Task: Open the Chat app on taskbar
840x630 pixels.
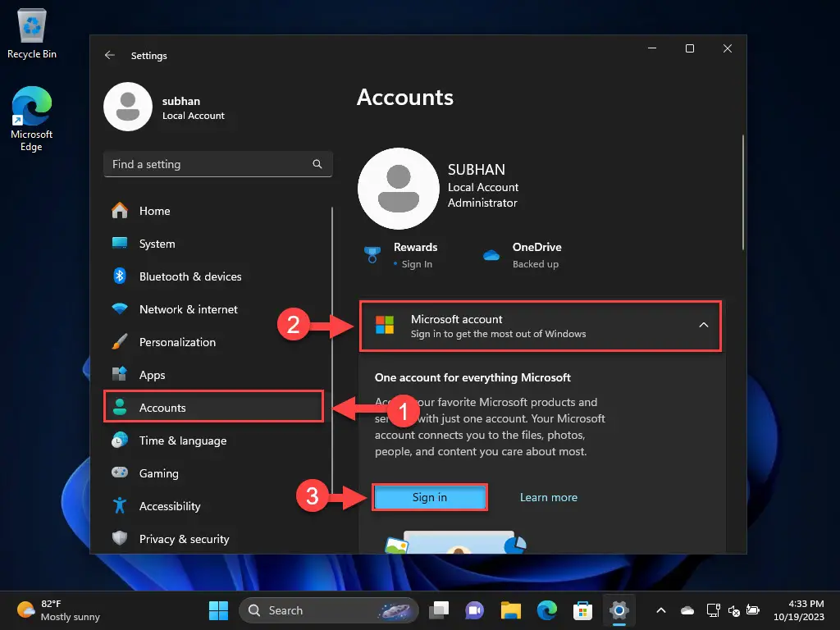Action: pos(475,610)
